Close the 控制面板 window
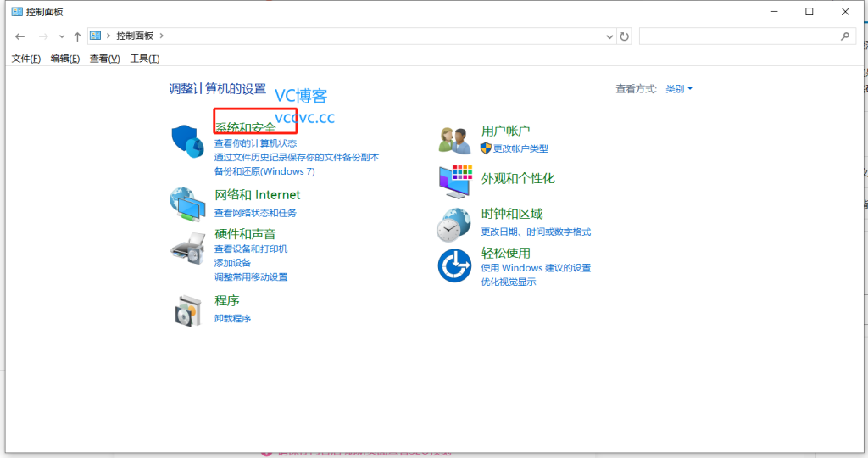868x458 pixels. coord(845,12)
